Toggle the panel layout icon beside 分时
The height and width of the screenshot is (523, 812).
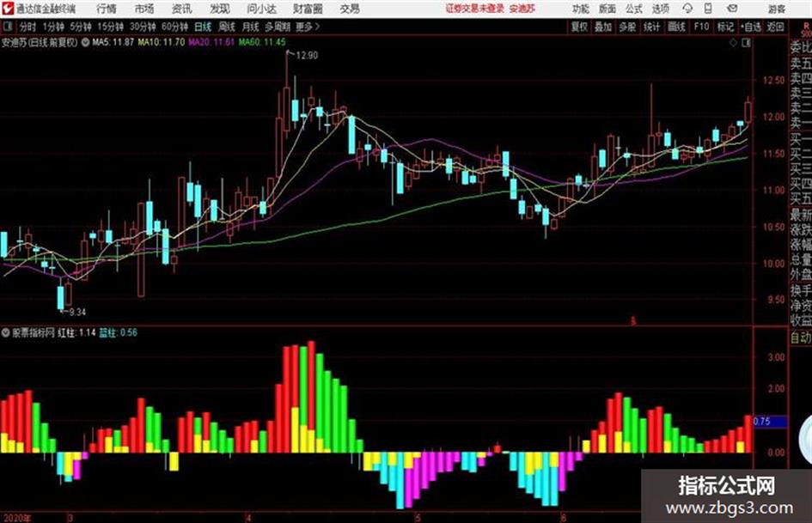[7, 27]
